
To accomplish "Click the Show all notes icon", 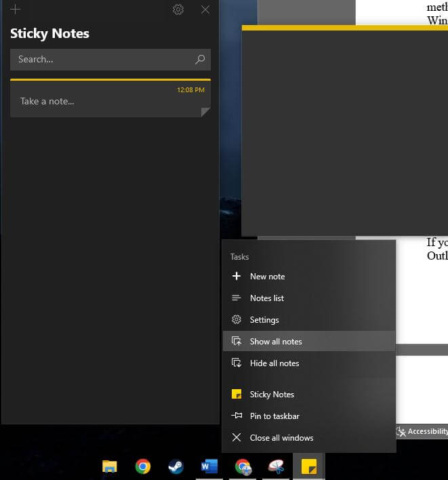I will click(x=237, y=341).
